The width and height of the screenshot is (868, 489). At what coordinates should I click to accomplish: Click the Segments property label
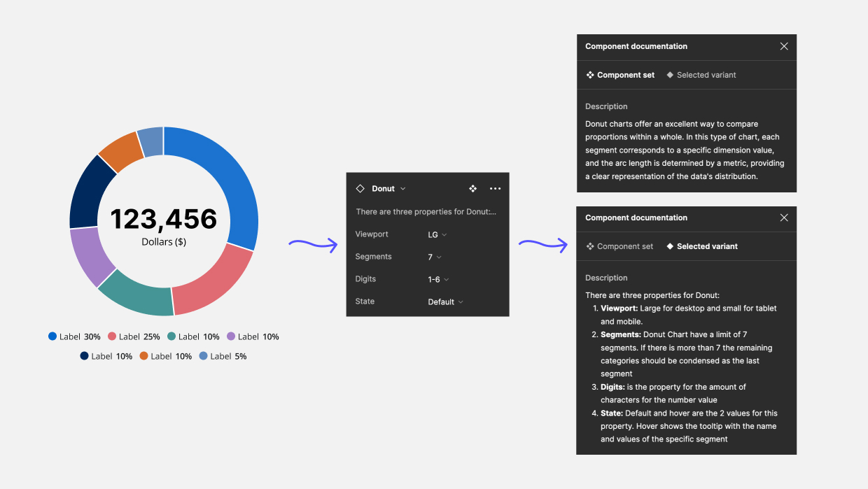(373, 257)
